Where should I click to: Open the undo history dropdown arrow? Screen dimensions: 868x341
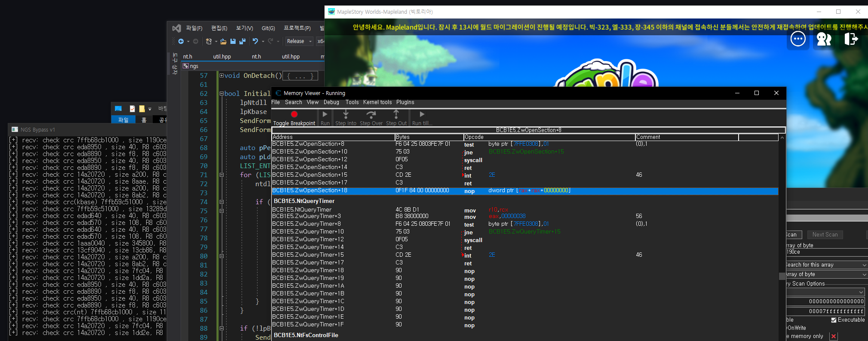[263, 42]
